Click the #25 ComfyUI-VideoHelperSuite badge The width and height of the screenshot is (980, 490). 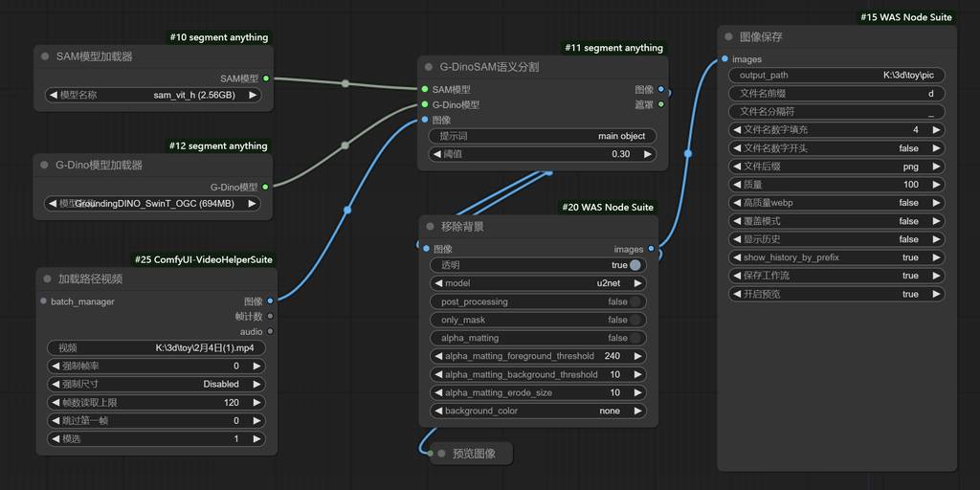203,259
